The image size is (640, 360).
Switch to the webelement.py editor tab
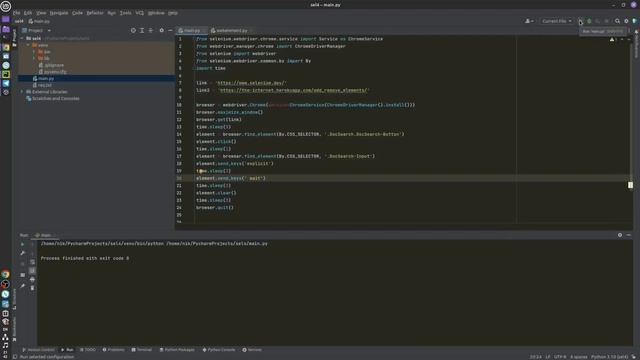231,31
